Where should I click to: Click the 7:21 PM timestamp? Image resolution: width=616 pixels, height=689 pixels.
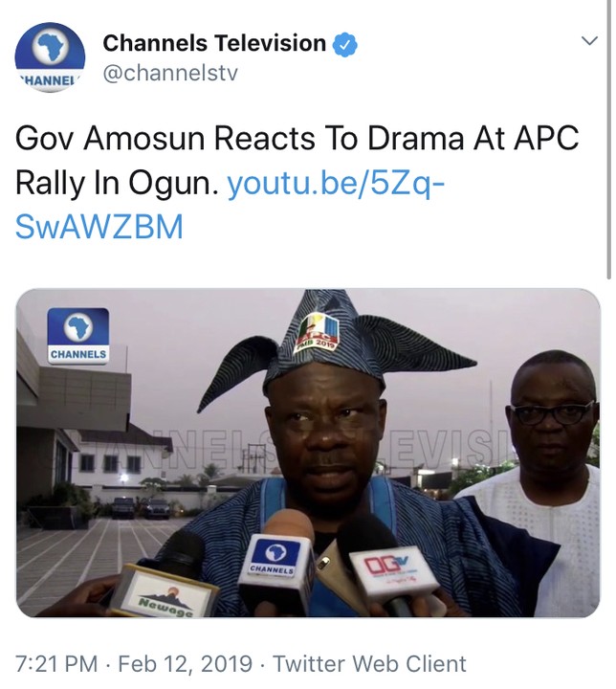click(56, 663)
